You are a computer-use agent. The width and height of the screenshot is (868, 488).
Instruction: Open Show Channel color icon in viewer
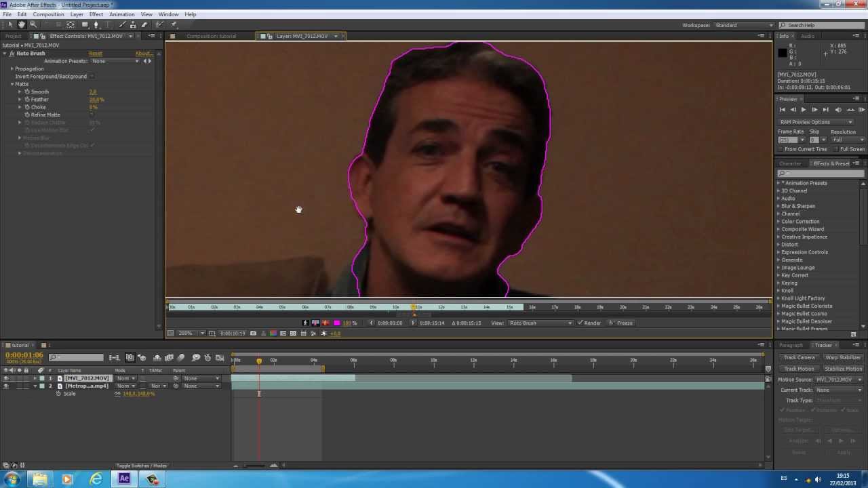click(273, 333)
